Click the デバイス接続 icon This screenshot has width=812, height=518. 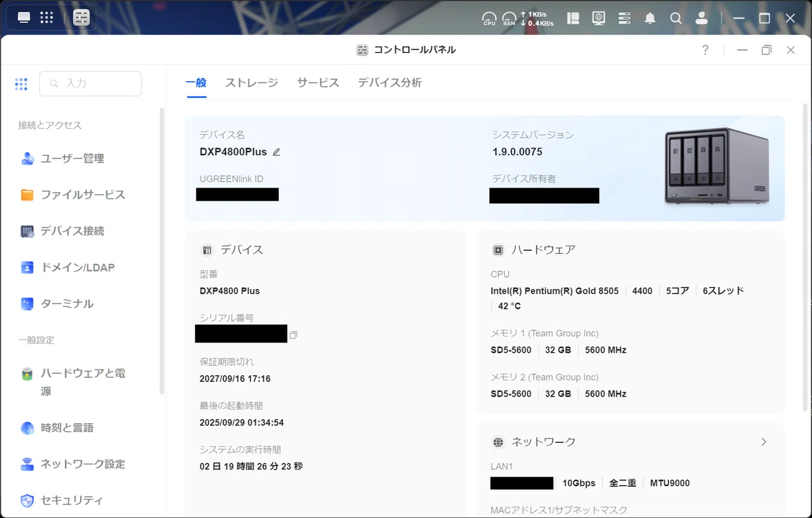point(27,232)
